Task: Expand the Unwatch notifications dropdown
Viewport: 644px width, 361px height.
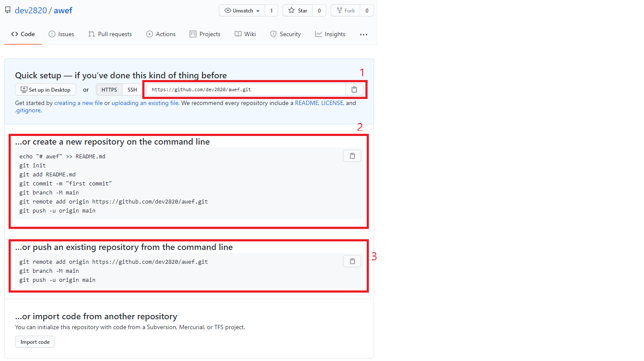Action: coord(242,10)
